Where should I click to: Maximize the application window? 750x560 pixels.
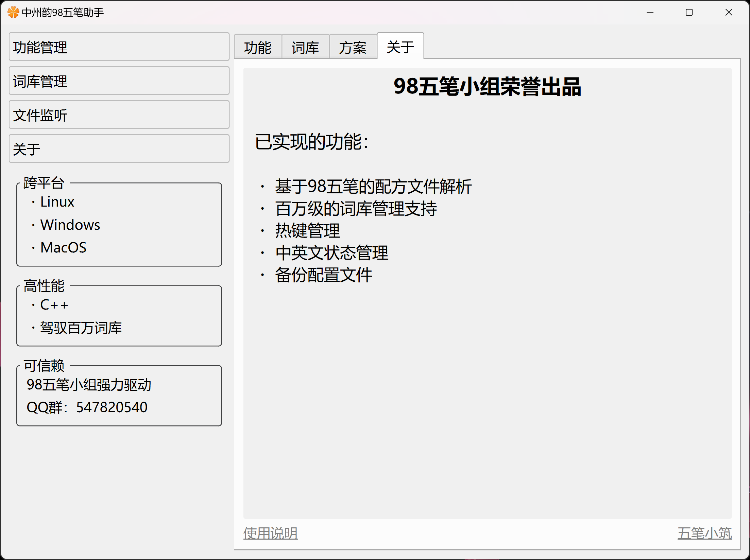[689, 13]
